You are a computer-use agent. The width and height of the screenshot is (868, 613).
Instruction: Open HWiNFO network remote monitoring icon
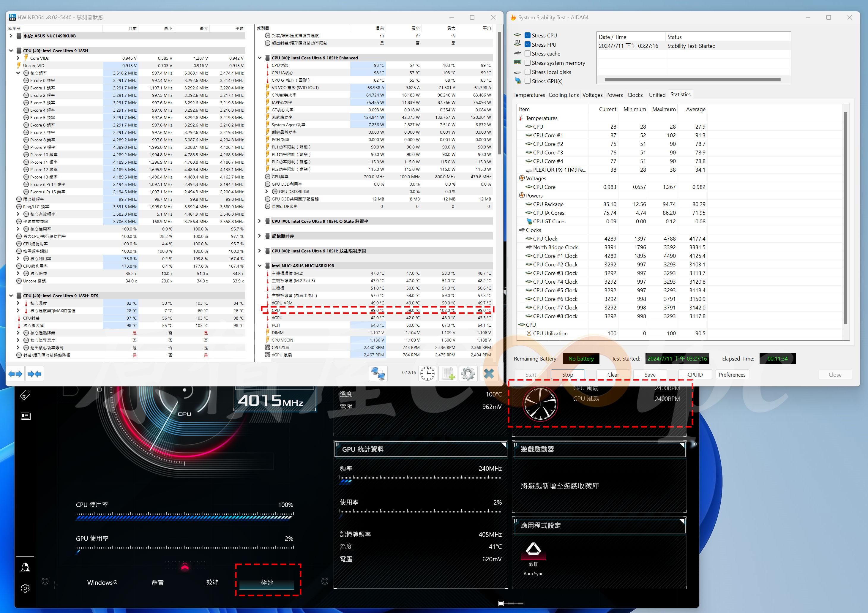(x=378, y=374)
